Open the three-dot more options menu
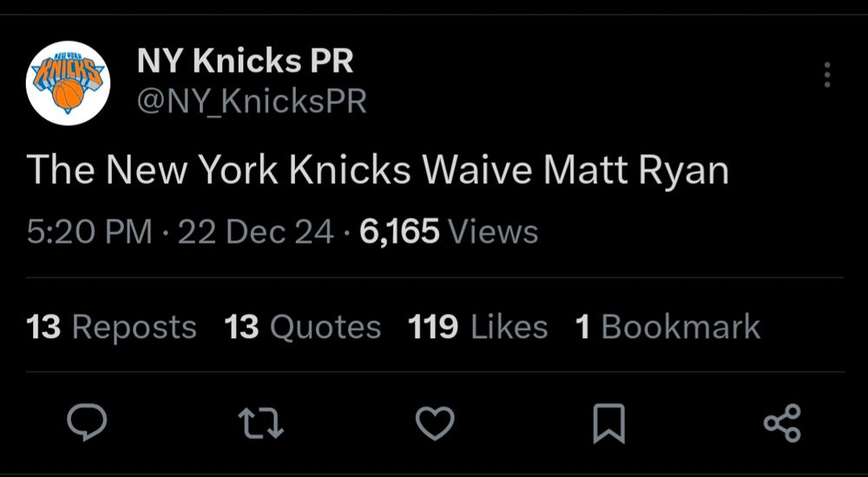 pos(827,76)
